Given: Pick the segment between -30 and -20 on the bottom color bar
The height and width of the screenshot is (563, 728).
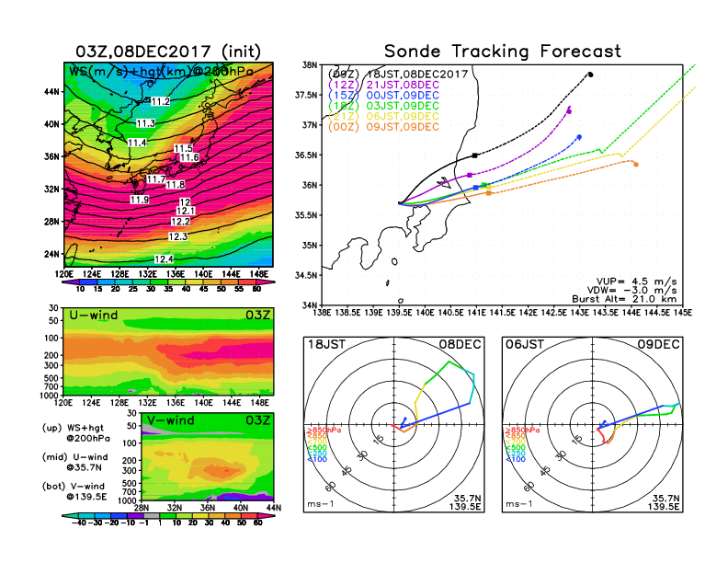Looking at the screenshot, I should click(x=103, y=516).
